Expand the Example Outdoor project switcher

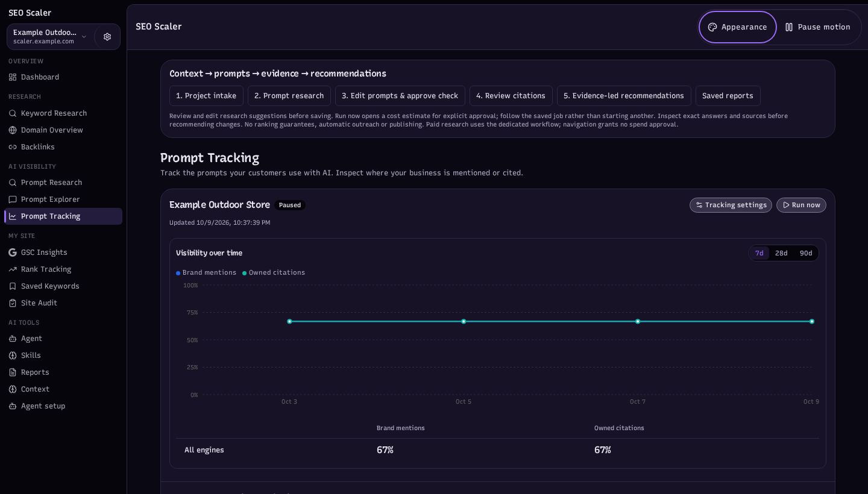click(51, 37)
